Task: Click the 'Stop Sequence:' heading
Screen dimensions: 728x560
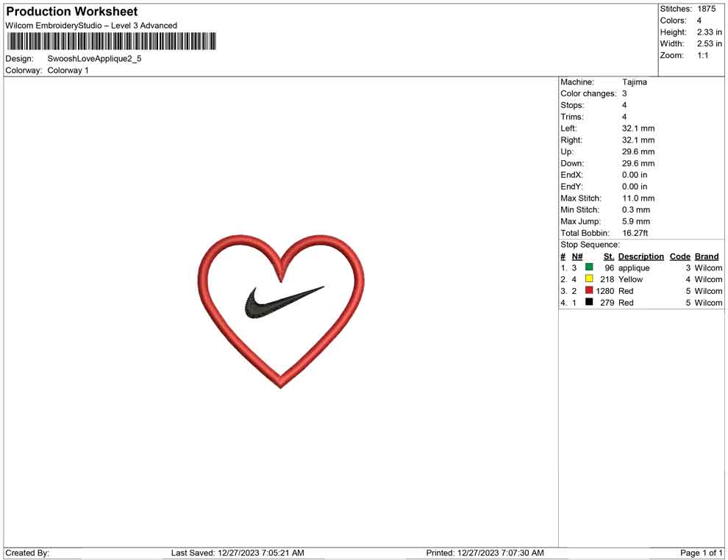Action: tap(590, 245)
